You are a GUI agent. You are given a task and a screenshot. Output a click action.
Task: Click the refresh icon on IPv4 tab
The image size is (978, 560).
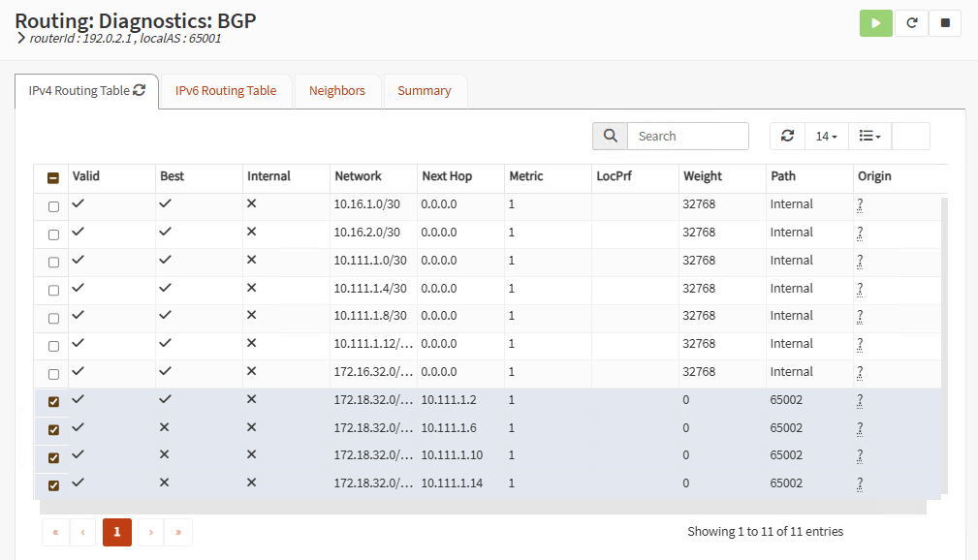140,90
